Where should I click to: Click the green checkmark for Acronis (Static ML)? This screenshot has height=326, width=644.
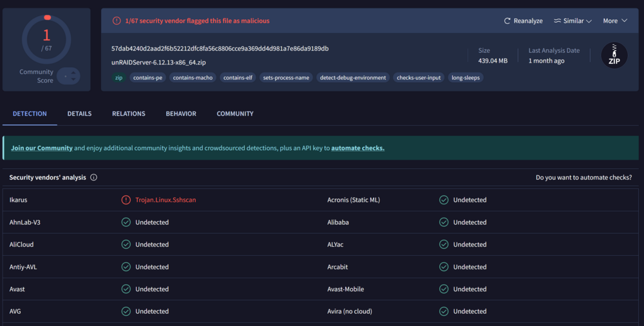point(444,200)
